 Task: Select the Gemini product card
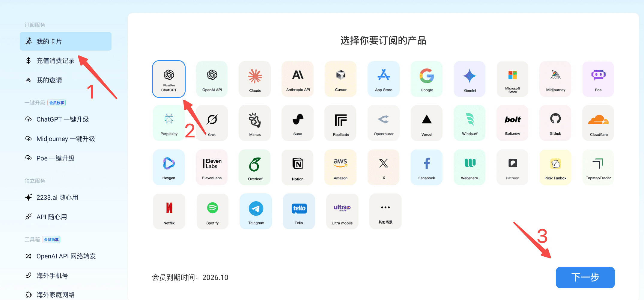pos(470,79)
